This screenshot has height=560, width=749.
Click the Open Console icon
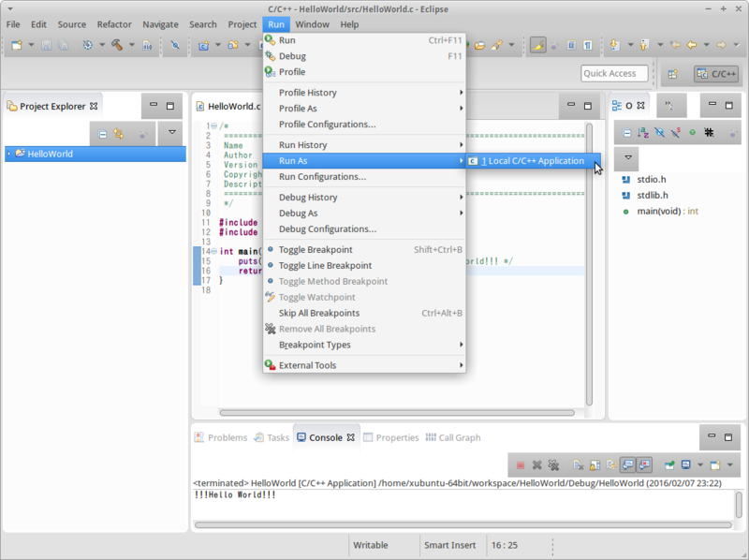point(715,464)
